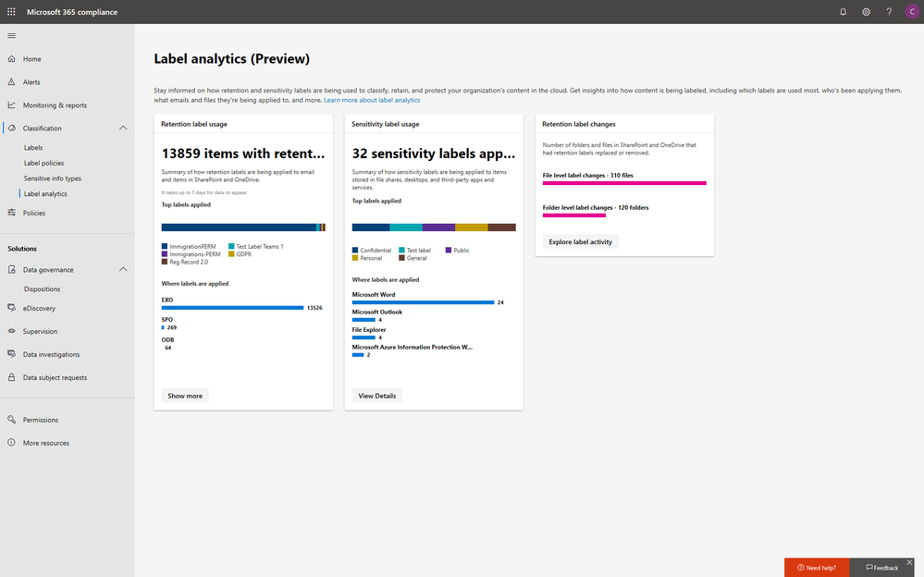
Task: Click the Folder level label changes bar
Action: click(574, 215)
